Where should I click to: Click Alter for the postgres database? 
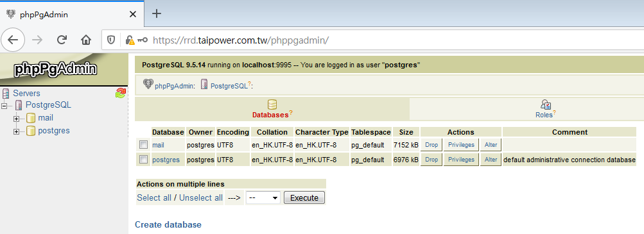click(x=491, y=160)
